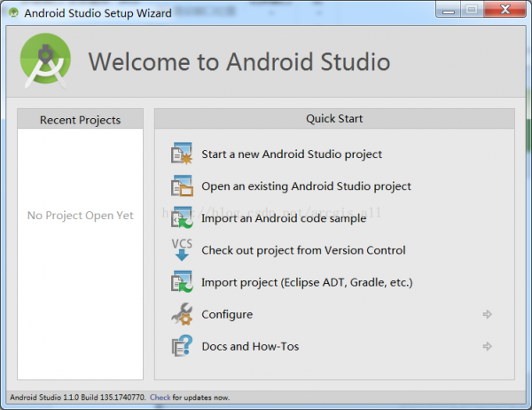Click the Recent Projects header
Viewport: 532px width, 410px height.
80,119
